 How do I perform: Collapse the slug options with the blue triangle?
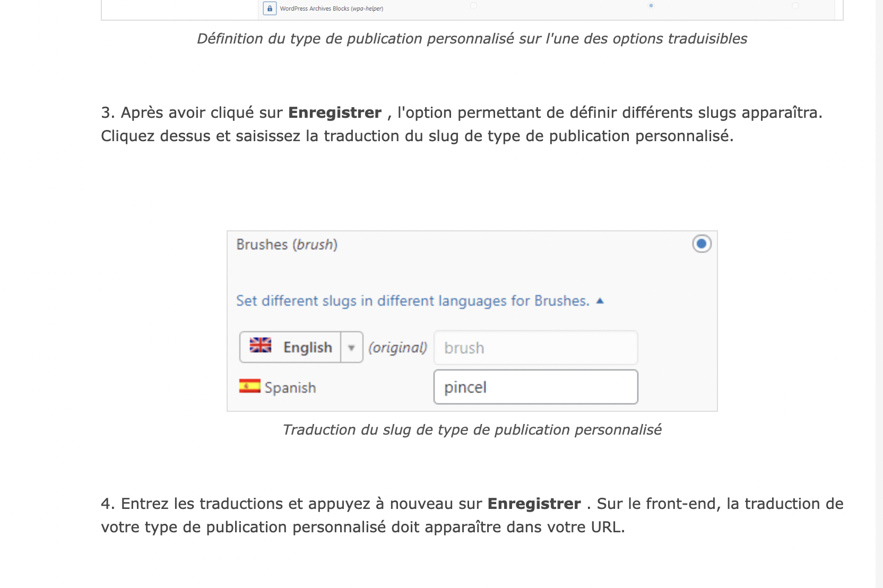click(600, 301)
